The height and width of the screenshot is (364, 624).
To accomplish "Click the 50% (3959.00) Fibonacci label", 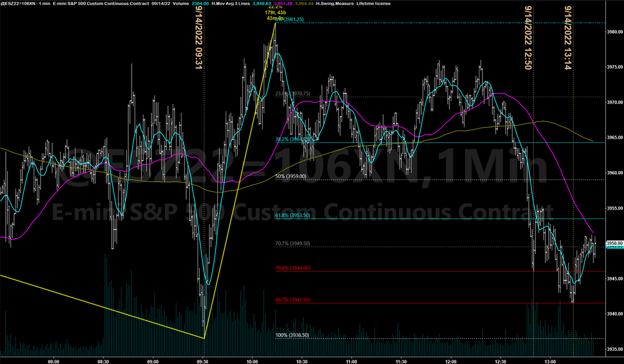I will pyautogui.click(x=291, y=176).
